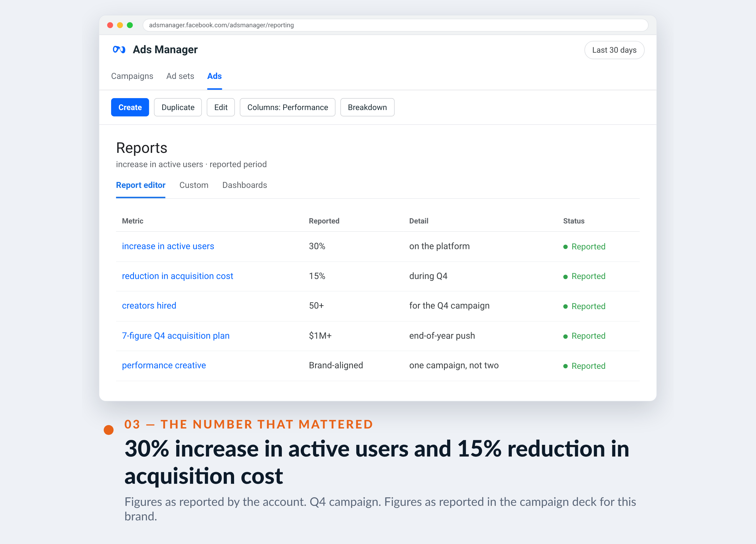Select the Ads tab
The image size is (756, 544).
click(214, 76)
